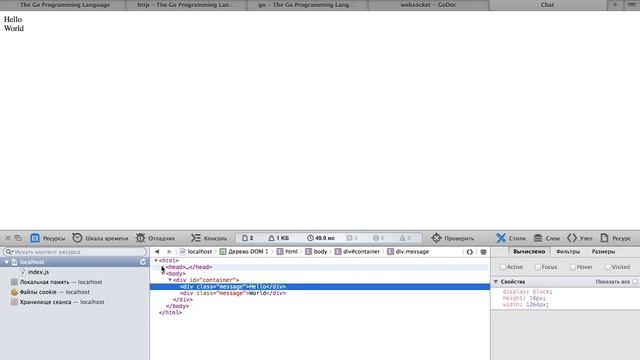Switch to the Фильтры (Filters) tab
The height and width of the screenshot is (360, 640).
point(568,252)
